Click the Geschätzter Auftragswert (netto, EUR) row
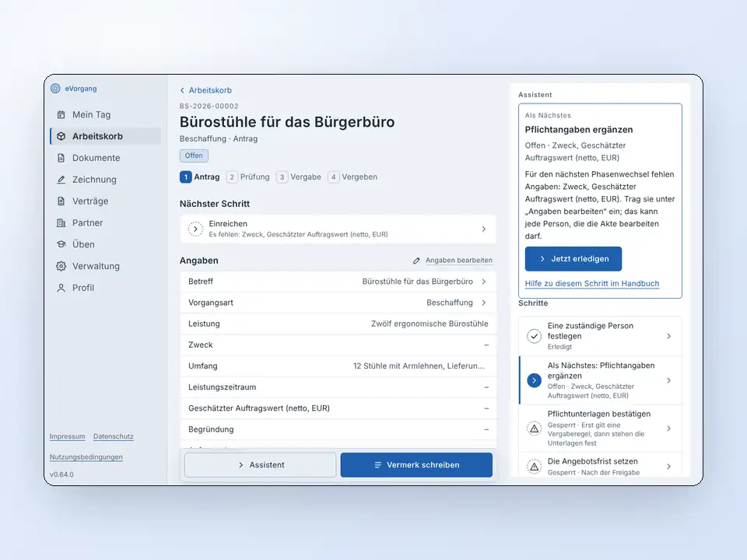The height and width of the screenshot is (560, 747). [x=338, y=408]
